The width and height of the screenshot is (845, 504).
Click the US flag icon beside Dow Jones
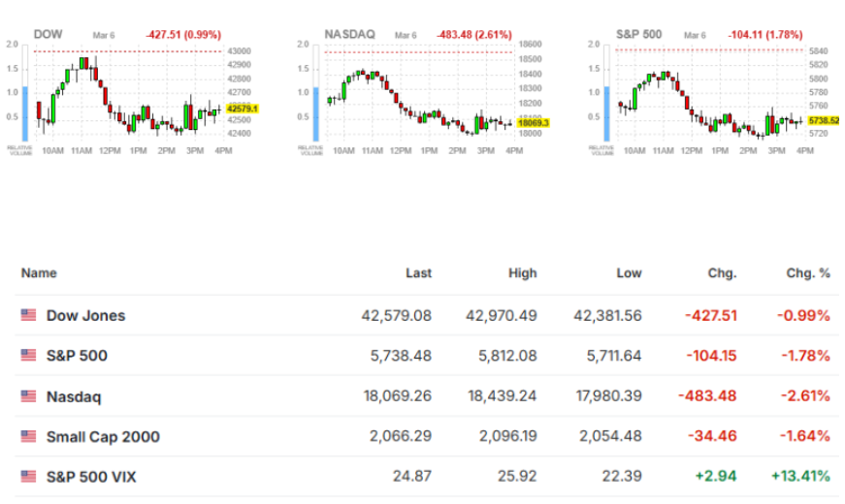[28, 315]
